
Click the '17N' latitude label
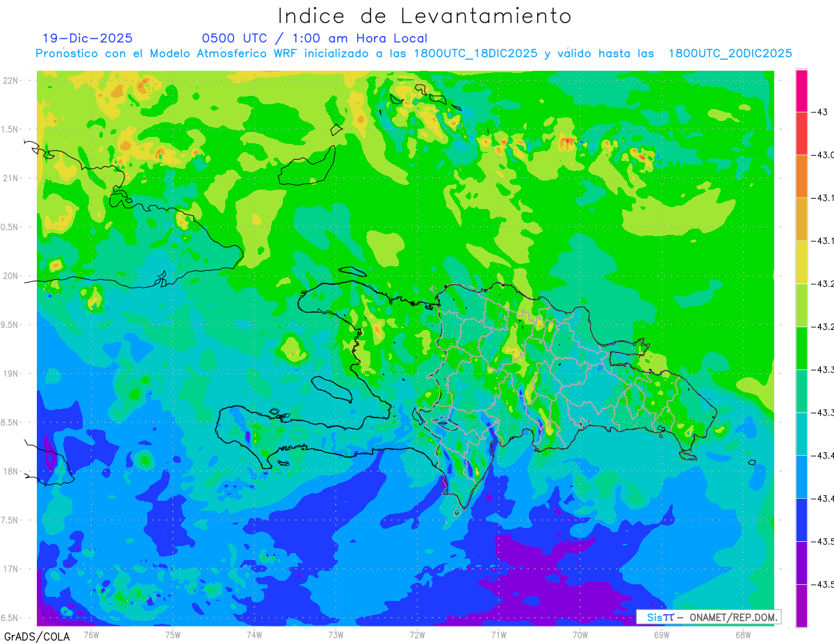pyautogui.click(x=10, y=569)
